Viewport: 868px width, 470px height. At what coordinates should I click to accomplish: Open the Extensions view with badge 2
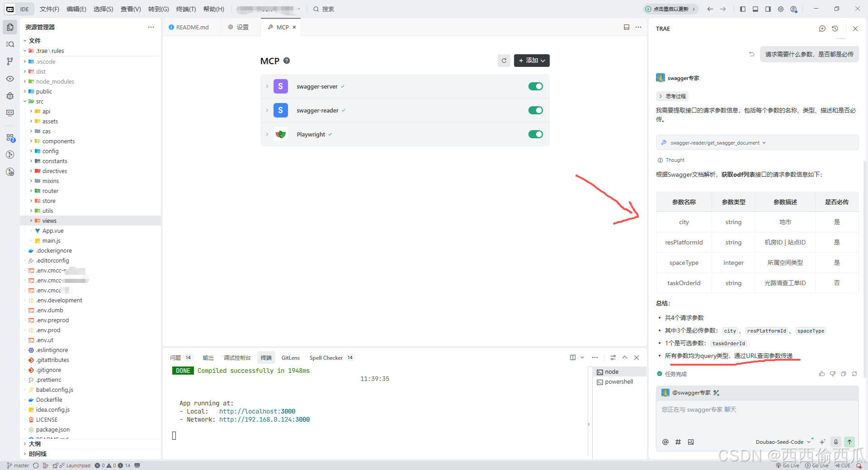(x=10, y=138)
